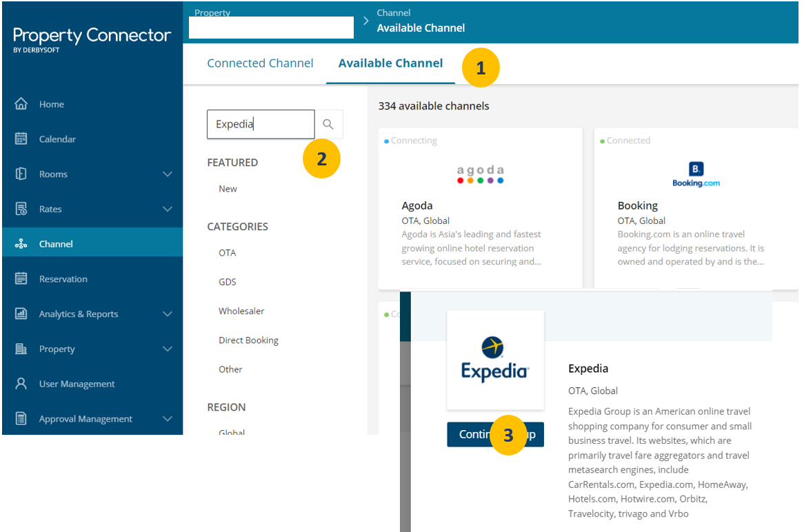Open the Booking channel card title
Viewport: 804px width, 532px height.
(637, 205)
